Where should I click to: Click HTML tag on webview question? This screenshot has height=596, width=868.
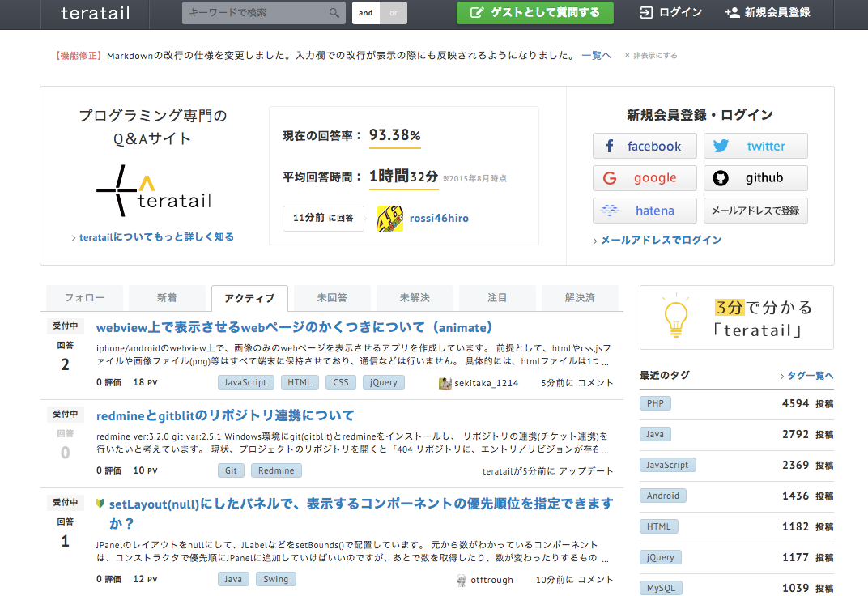pyautogui.click(x=300, y=382)
